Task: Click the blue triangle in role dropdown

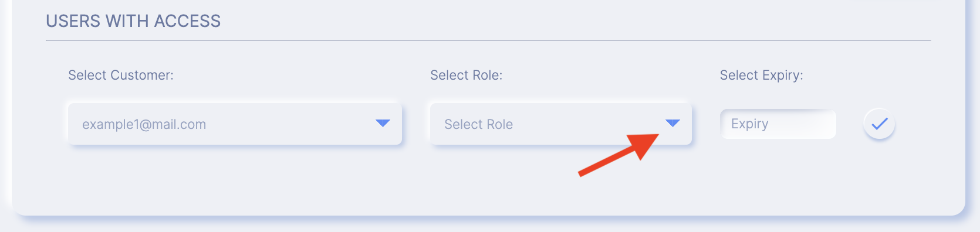Action: click(673, 123)
